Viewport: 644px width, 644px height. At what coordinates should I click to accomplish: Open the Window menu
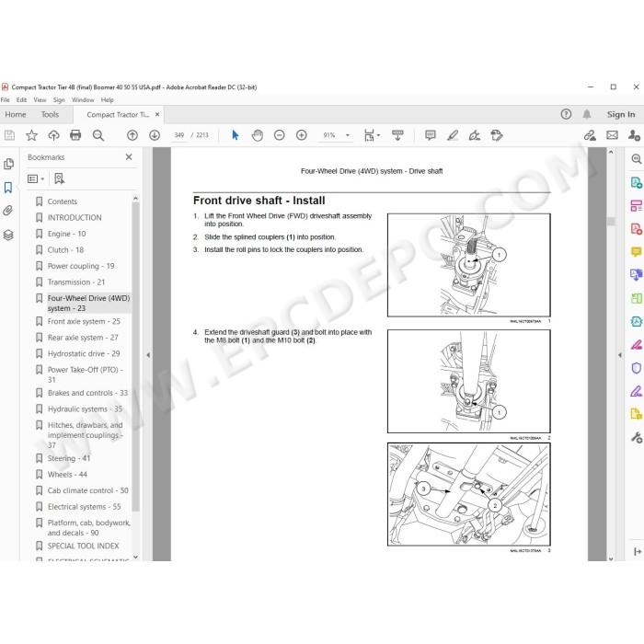[x=83, y=99]
